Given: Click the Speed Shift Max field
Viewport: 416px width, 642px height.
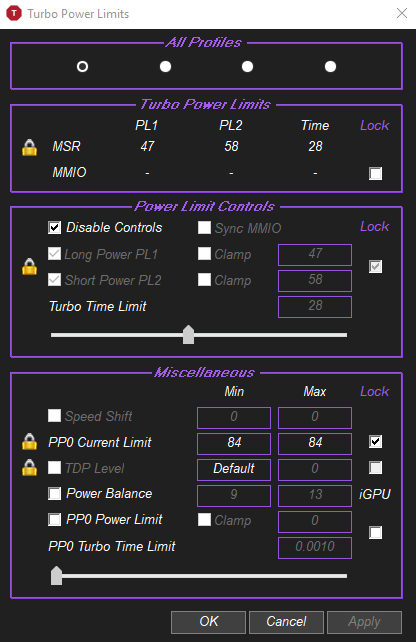Looking at the screenshot, I should [x=315, y=418].
